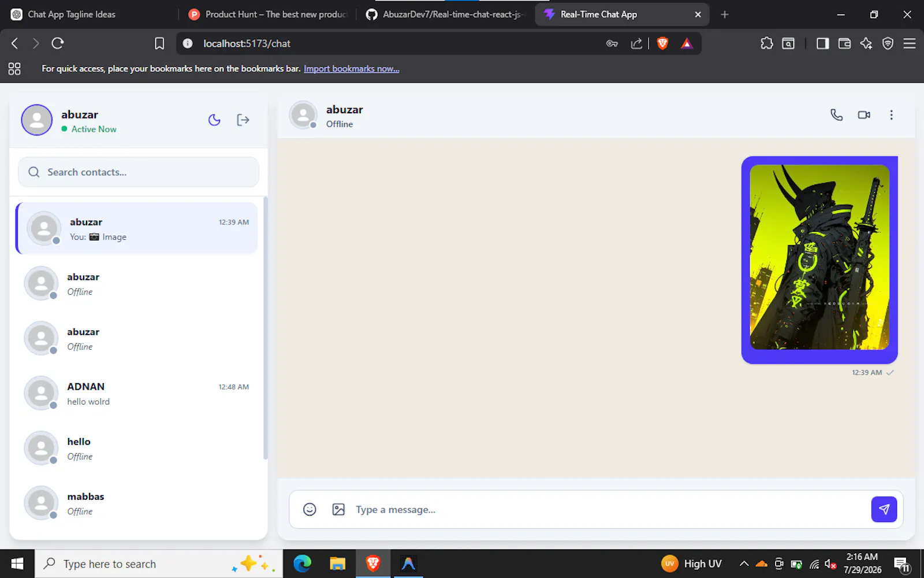Reload the current page
The width and height of the screenshot is (924, 578).
[57, 43]
